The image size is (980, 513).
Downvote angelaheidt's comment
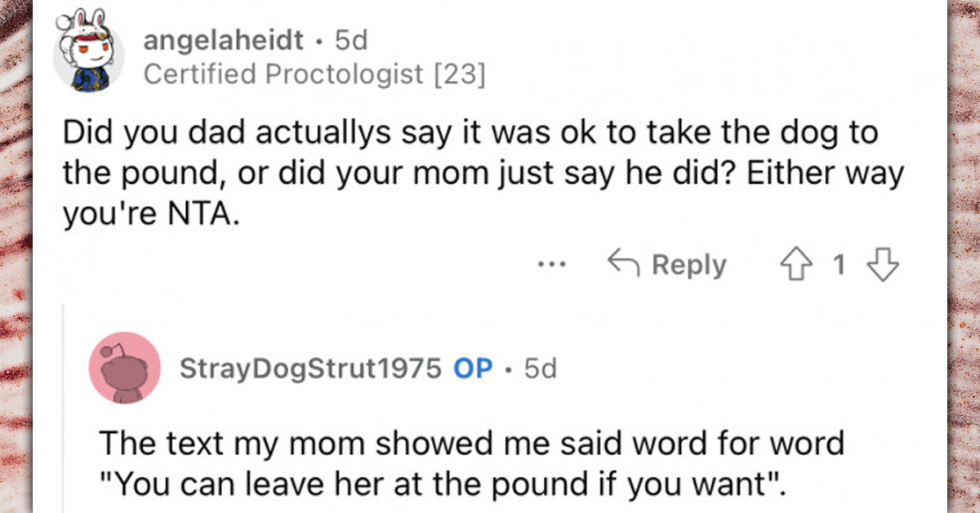pos(883,266)
